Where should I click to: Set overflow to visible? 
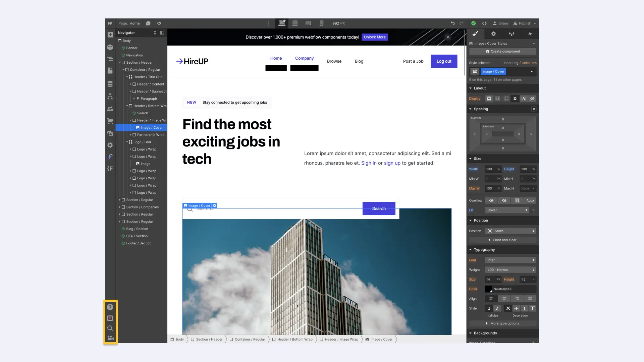pyautogui.click(x=491, y=200)
